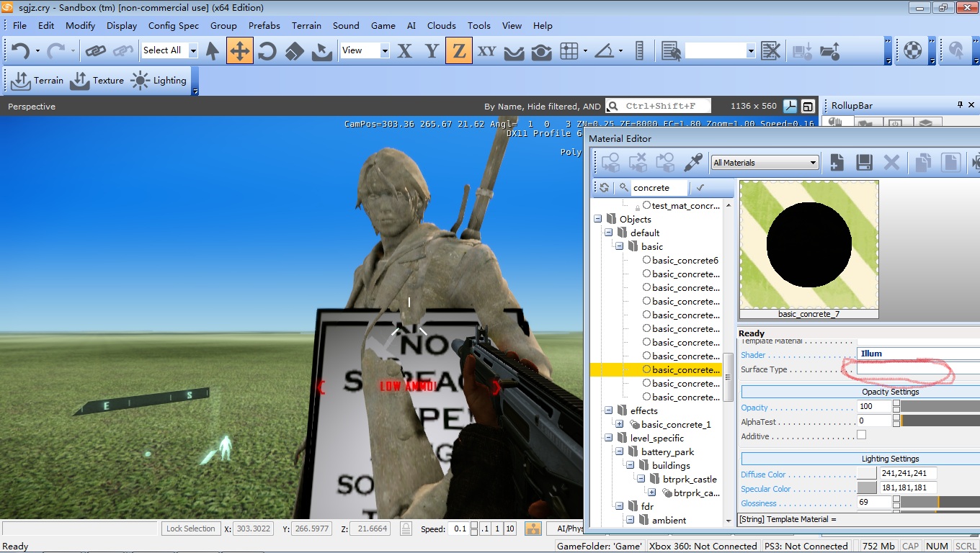Toggle the viewport maximize layout icon
The height and width of the screenshot is (553, 980).
808,107
